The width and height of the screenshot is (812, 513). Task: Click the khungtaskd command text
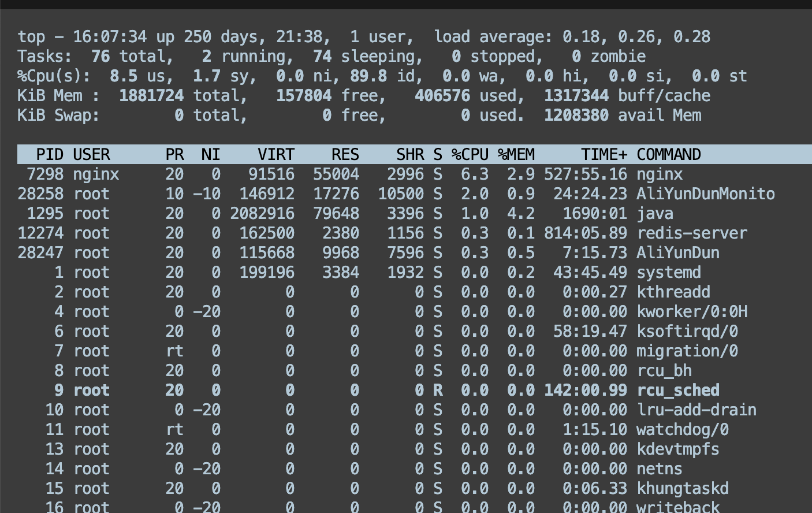(x=683, y=489)
